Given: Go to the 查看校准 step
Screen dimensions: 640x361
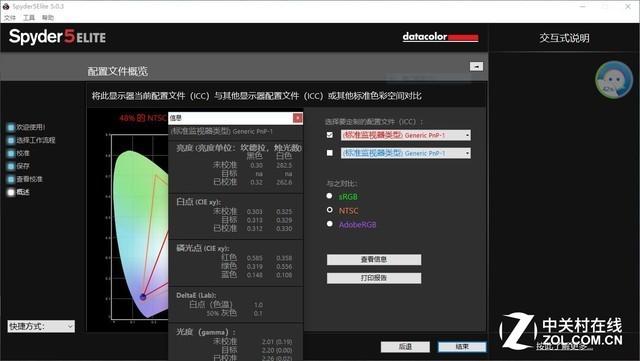Looking at the screenshot, I should point(25,179).
